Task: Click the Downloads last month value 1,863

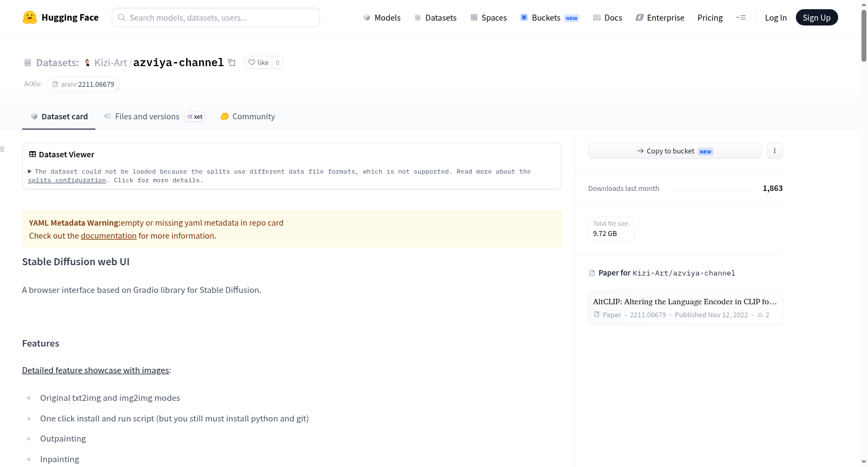Action: coord(773,188)
